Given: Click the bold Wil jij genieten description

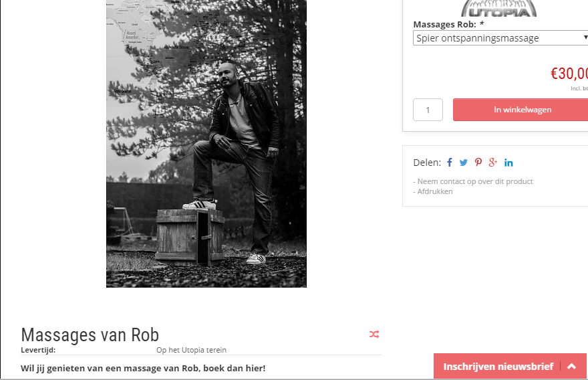Looking at the screenshot, I should (143, 368).
